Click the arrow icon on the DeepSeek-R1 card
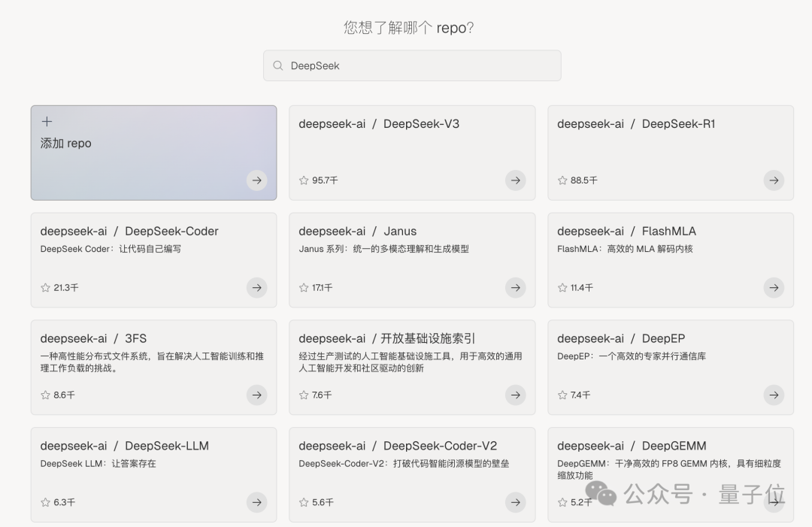 point(774,180)
